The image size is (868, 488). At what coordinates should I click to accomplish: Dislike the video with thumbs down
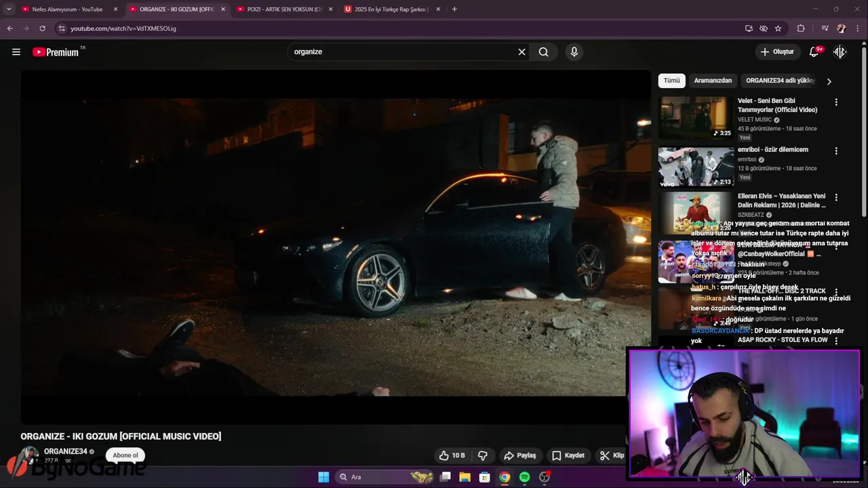tap(483, 455)
